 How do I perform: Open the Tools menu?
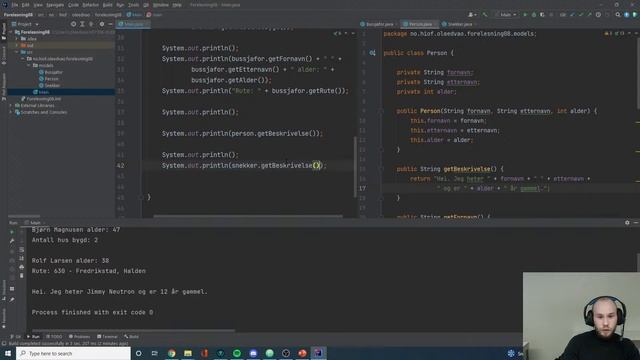click(x=133, y=5)
